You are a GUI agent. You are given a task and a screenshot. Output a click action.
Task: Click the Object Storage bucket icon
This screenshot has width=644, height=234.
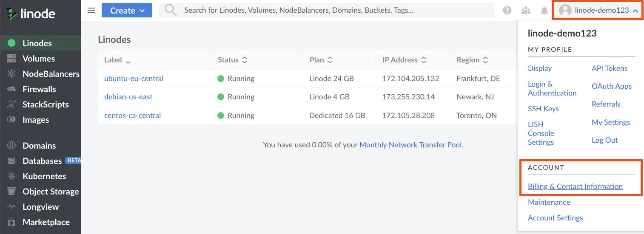(12, 192)
